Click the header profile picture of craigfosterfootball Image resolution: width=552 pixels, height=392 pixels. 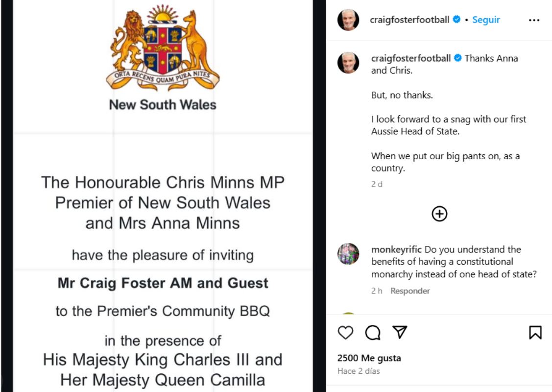tap(348, 20)
